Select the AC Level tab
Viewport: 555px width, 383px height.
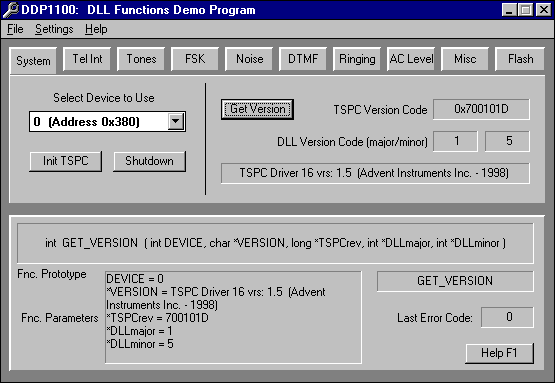click(411, 59)
